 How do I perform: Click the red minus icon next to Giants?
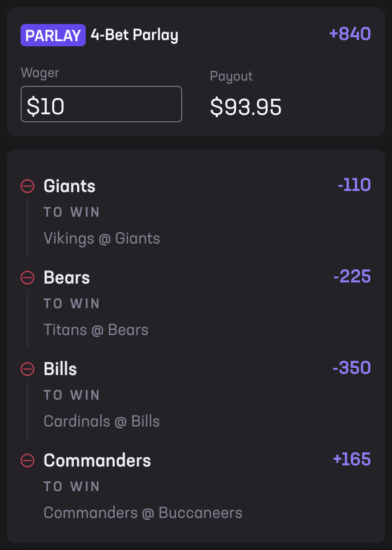pyautogui.click(x=27, y=186)
